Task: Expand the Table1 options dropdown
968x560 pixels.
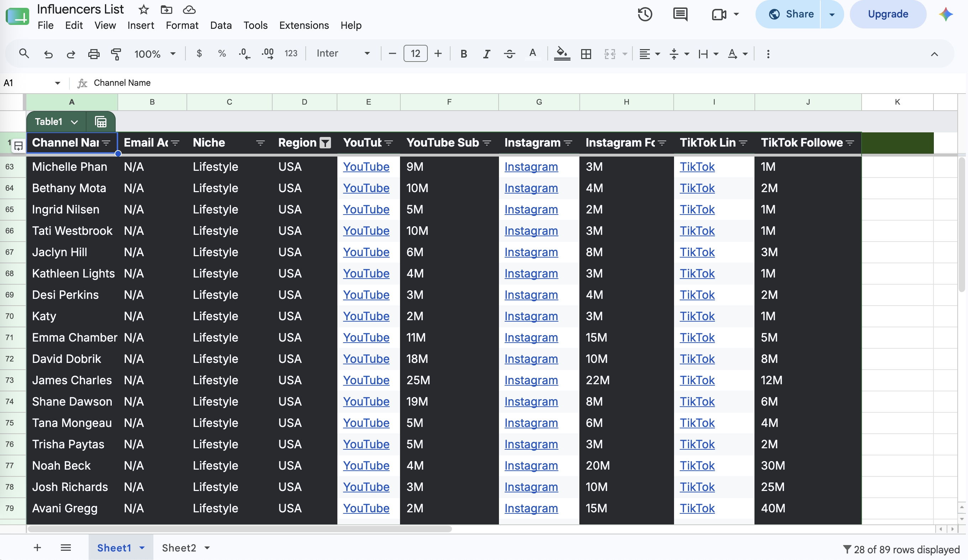Action: click(74, 122)
